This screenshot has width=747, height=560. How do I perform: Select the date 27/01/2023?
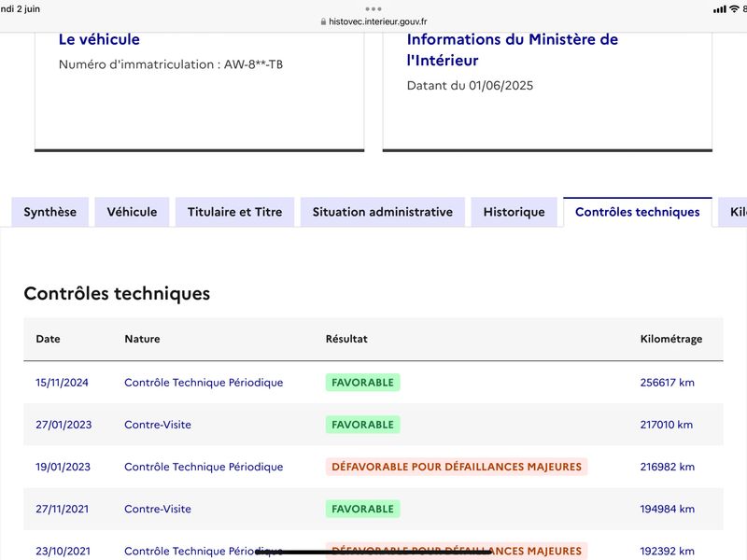pyautogui.click(x=63, y=425)
